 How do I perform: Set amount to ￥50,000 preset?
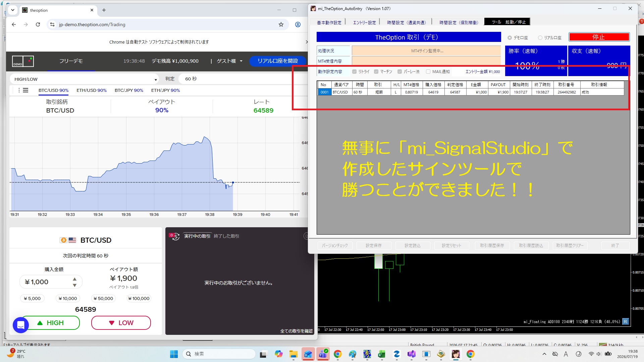click(x=103, y=298)
